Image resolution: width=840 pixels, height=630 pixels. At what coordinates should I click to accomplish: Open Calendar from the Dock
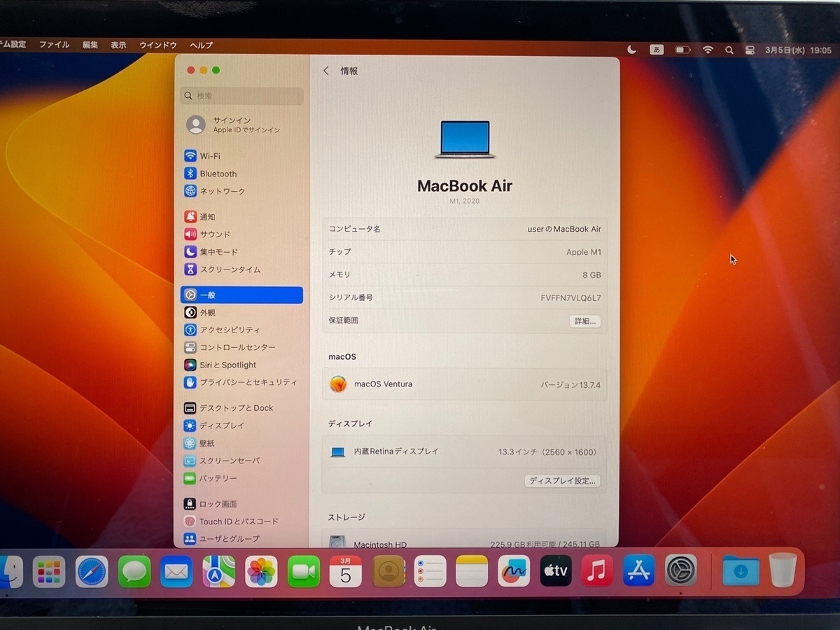(x=346, y=572)
